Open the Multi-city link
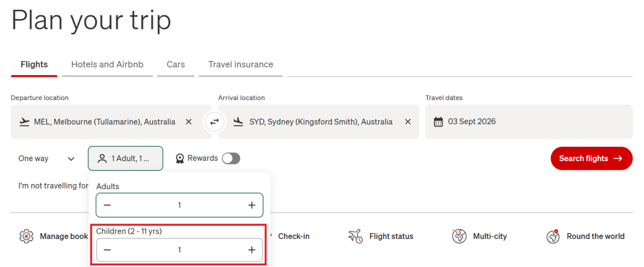The image size is (644, 267). point(479,236)
